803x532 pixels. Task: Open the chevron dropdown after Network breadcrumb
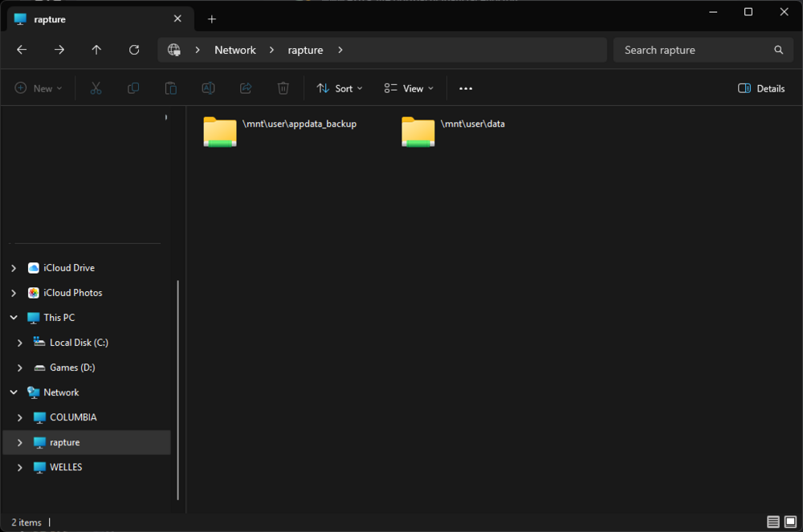tap(272, 50)
